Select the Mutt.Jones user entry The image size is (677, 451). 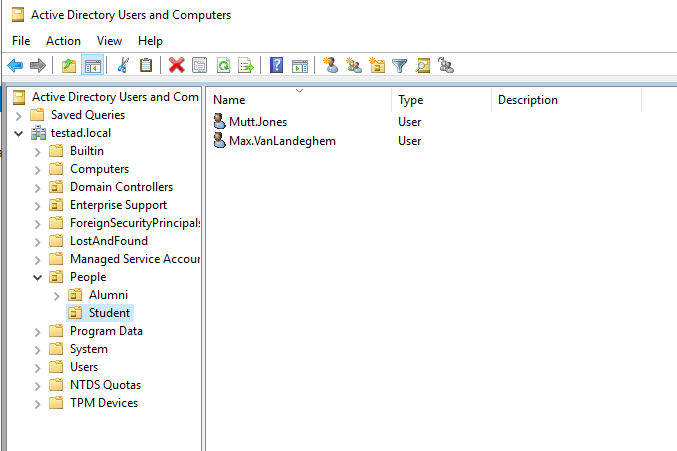[x=258, y=122]
